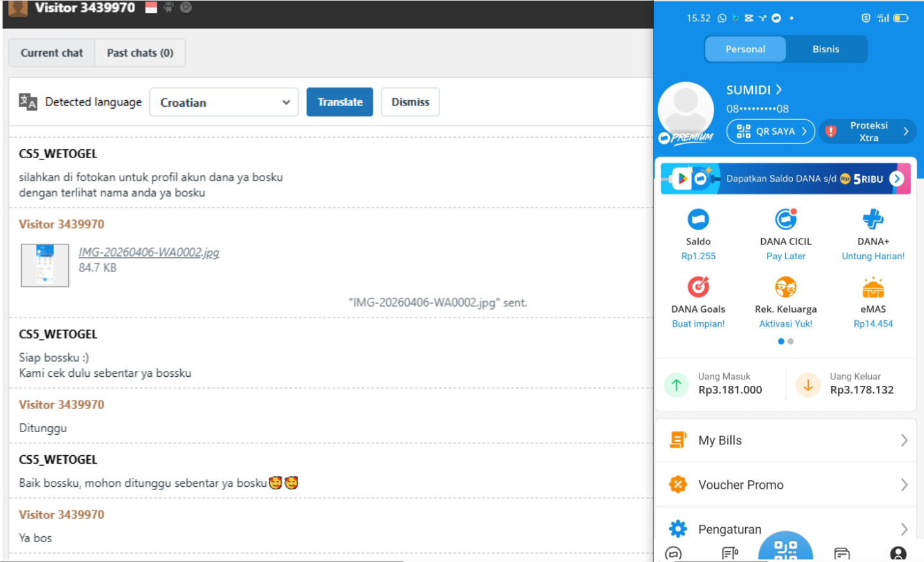This screenshot has width=924, height=562.
Task: Tap the Untung Harian! text
Action: point(873,256)
